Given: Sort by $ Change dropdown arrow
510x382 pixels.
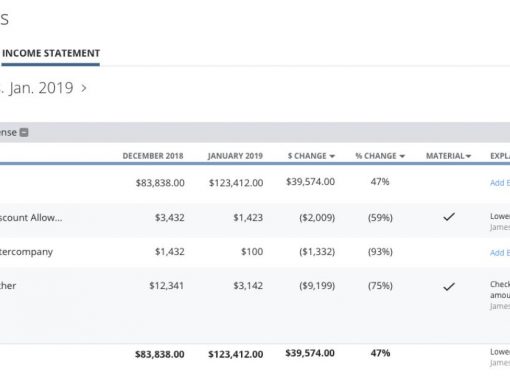Looking at the screenshot, I should click(x=332, y=156).
